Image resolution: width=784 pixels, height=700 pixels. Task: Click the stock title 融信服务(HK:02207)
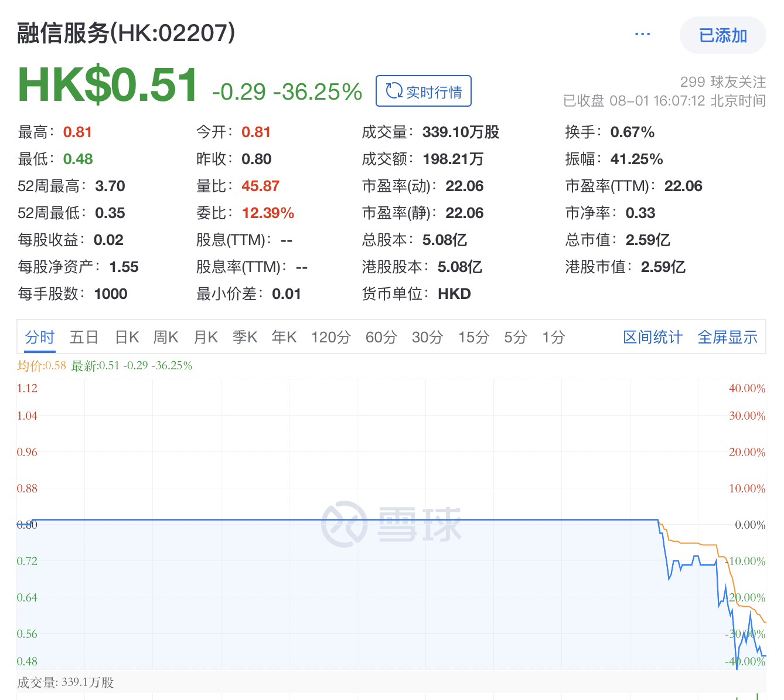[126, 33]
